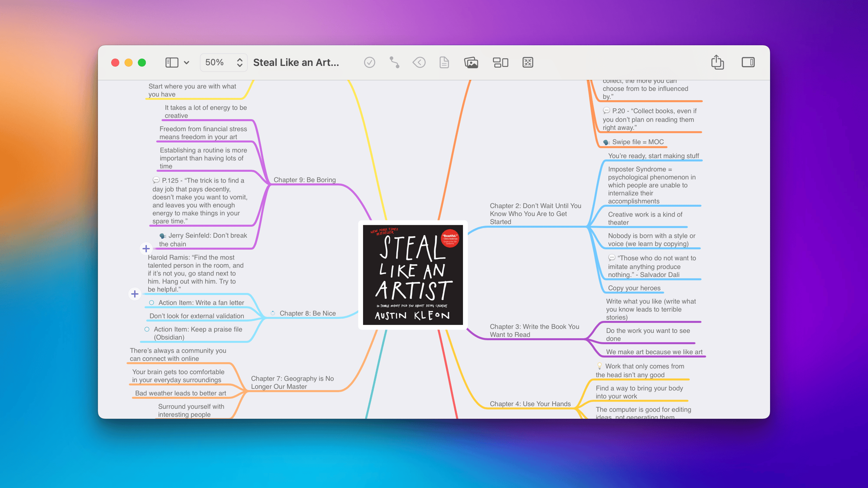Viewport: 868px width, 488px height.
Task: Select "Don't look for external validation" node
Action: click(x=197, y=316)
